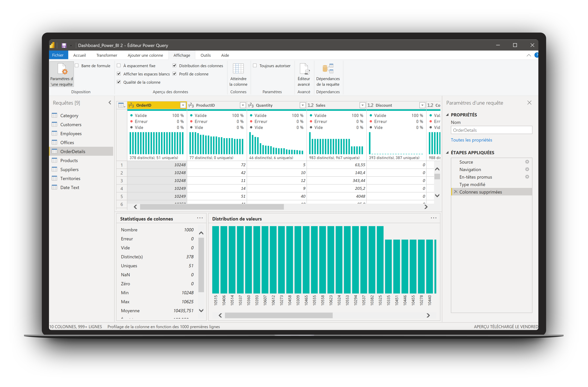The height and width of the screenshot is (387, 588).
Task: Open OrderID column filter dropdown
Action: [x=183, y=105]
